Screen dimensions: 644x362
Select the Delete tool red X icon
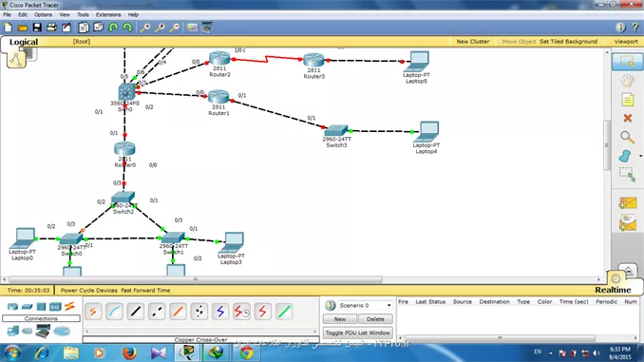627,119
